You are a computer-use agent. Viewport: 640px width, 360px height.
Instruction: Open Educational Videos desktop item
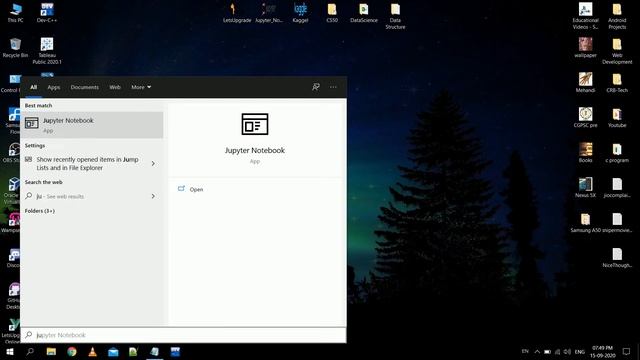pyautogui.click(x=585, y=16)
